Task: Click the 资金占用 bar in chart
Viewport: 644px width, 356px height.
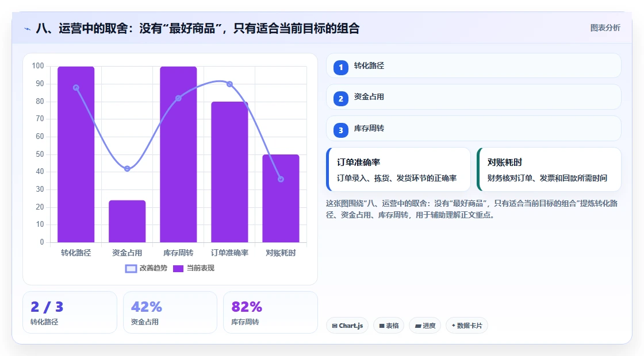Action: pyautogui.click(x=127, y=222)
